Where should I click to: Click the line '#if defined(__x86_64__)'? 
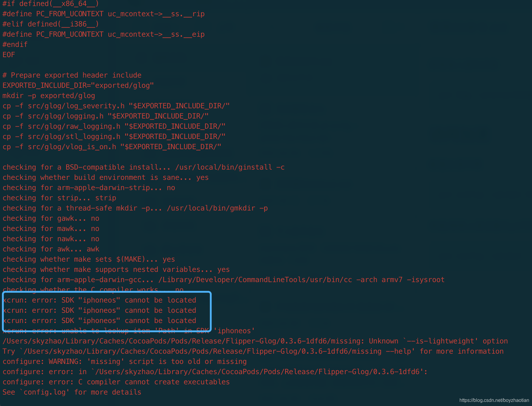51,4
